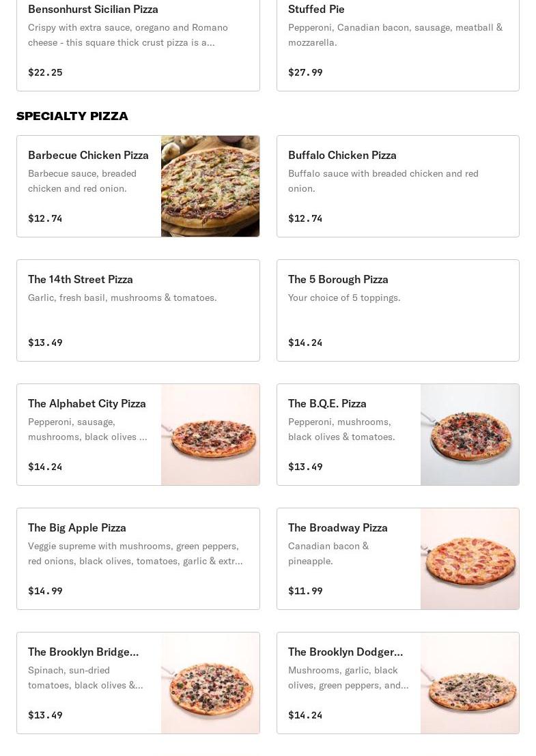Screen dimensions: 536x756
Task: Select The Broadway Pizza title
Action: tap(337, 527)
